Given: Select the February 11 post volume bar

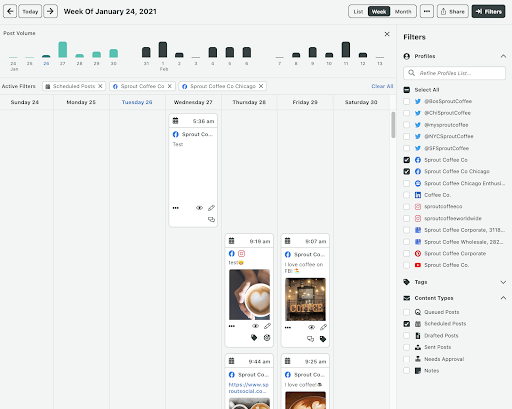Looking at the screenshot, I should point(346,50).
